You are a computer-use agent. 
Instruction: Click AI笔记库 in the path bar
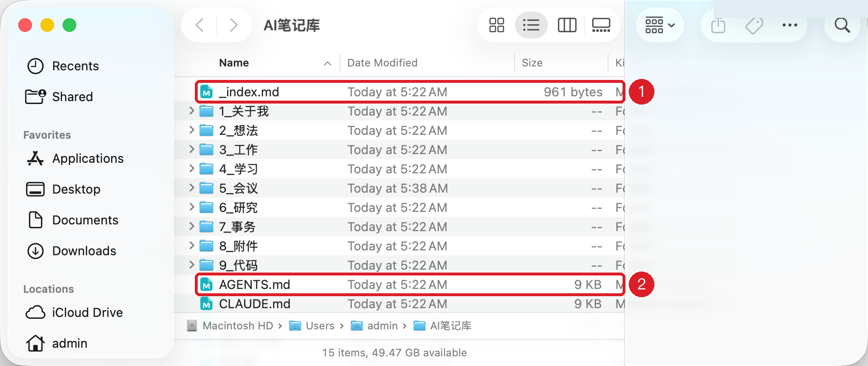(443, 326)
